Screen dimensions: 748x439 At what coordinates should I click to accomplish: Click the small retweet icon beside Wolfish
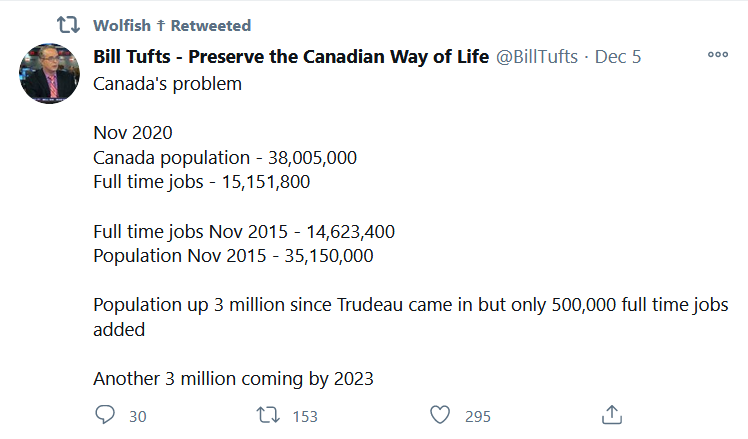[68, 24]
